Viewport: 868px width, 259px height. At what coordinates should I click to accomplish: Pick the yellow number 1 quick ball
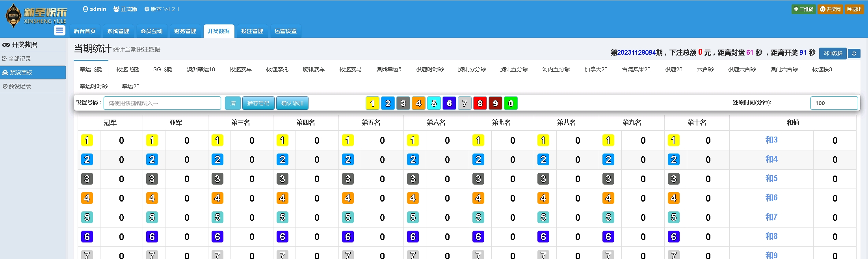pyautogui.click(x=372, y=103)
